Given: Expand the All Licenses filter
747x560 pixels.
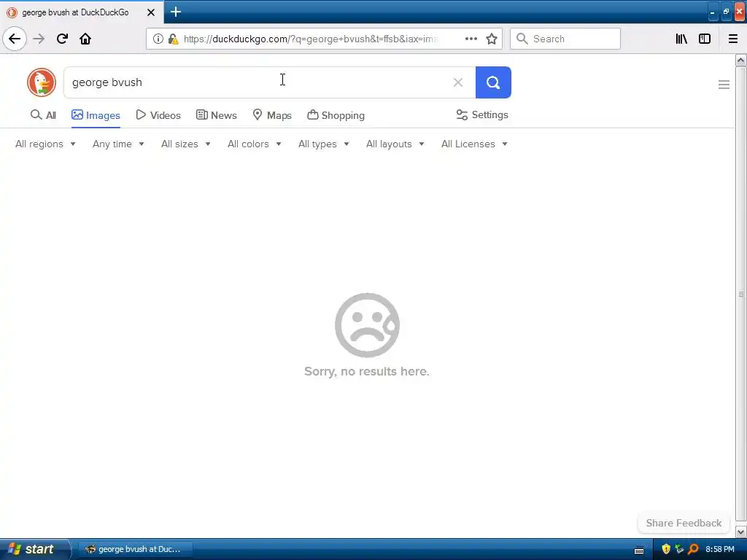Looking at the screenshot, I should [x=474, y=144].
